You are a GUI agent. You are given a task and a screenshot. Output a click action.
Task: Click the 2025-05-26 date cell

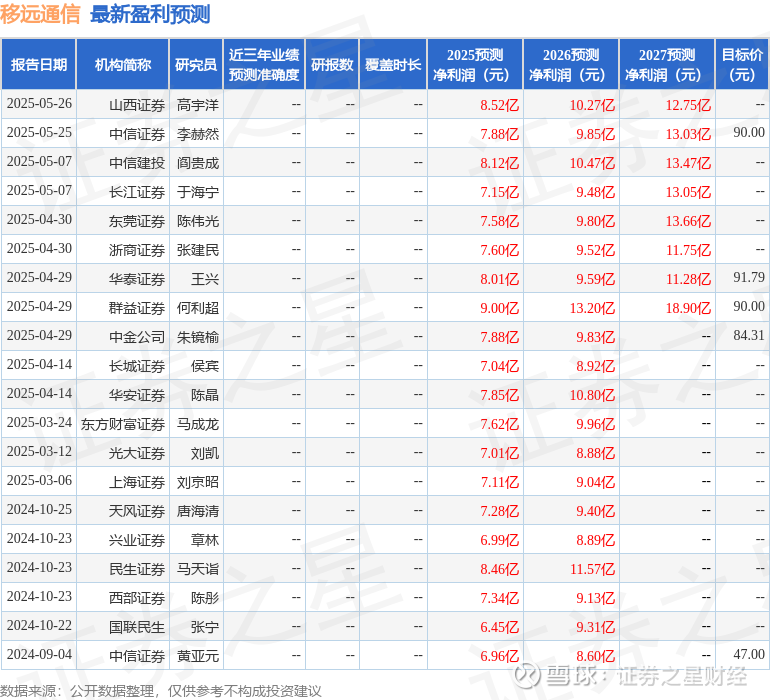tap(39, 104)
